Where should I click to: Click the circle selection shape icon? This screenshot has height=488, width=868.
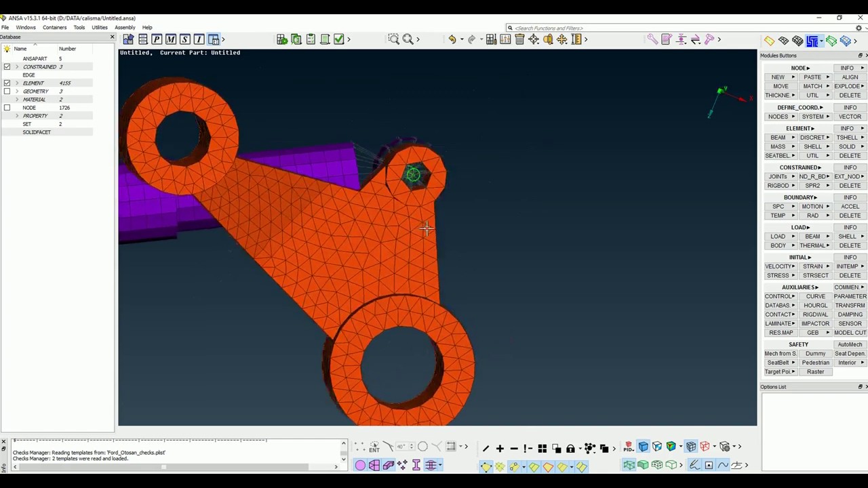coord(422,447)
